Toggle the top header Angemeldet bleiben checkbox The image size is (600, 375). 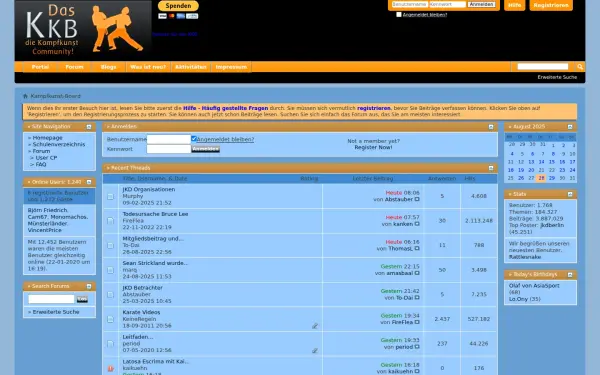tap(399, 15)
